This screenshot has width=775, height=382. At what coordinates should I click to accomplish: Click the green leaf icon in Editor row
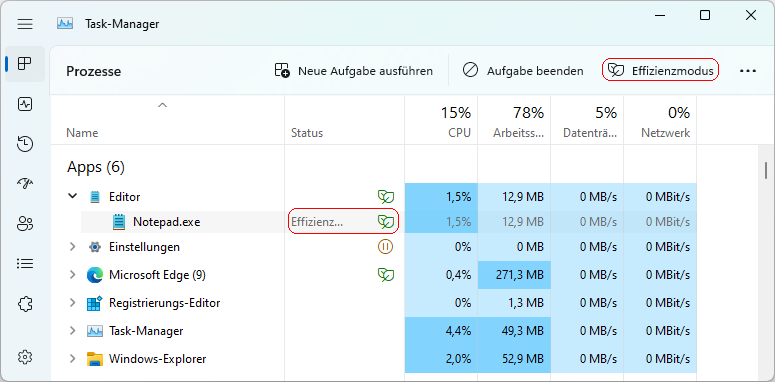[x=386, y=197]
